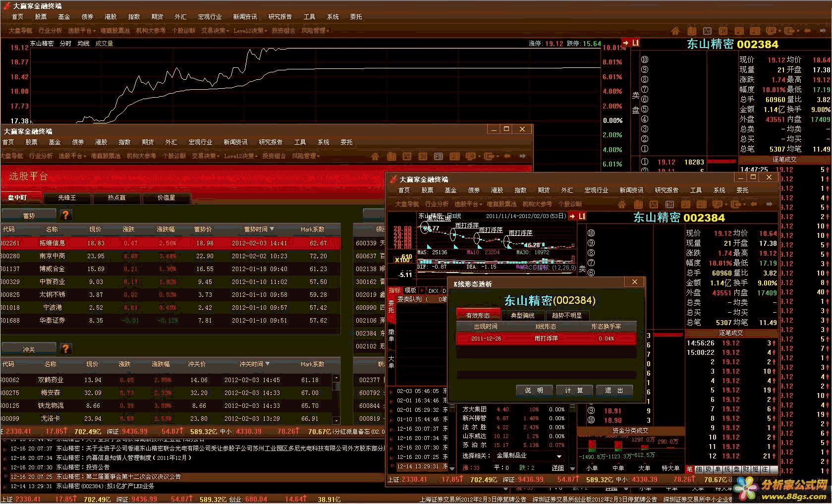
Task: Click the question mark icon next to 冲关
Action: click(65, 348)
